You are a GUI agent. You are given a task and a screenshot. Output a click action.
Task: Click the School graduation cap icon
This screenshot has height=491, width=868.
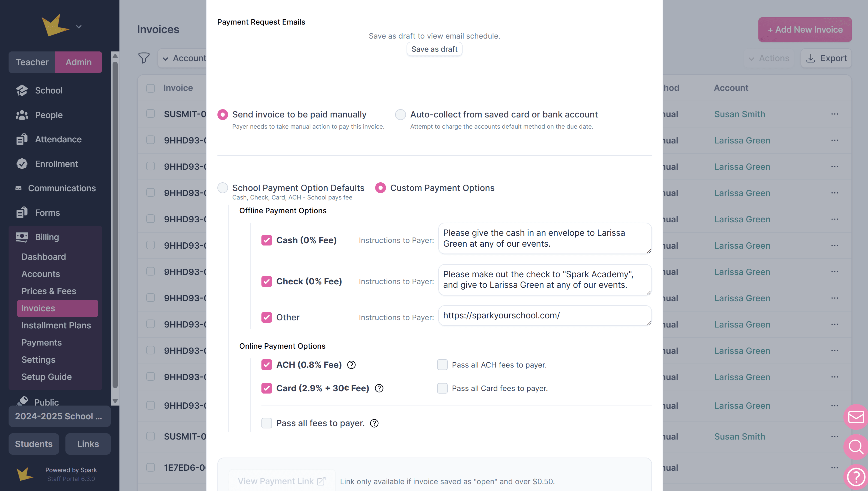22,90
